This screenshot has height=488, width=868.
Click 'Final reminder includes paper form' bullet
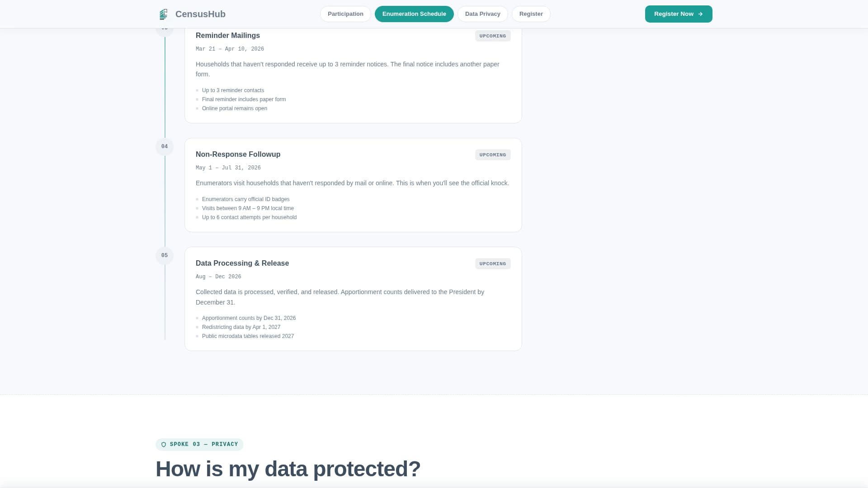[244, 99]
